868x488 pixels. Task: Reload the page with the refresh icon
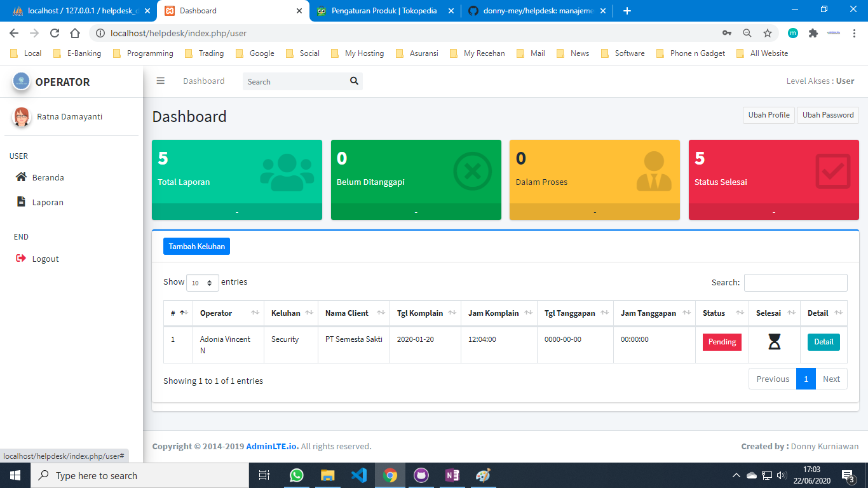(55, 33)
